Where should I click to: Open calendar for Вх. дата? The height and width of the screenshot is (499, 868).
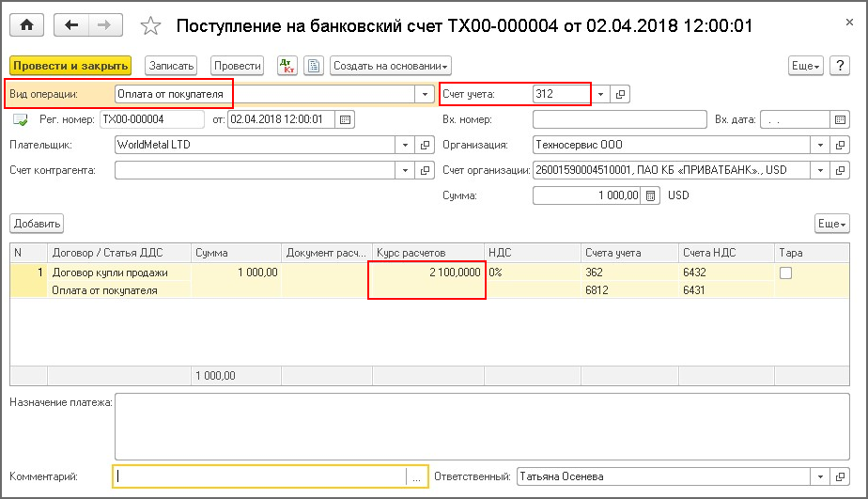tap(841, 119)
